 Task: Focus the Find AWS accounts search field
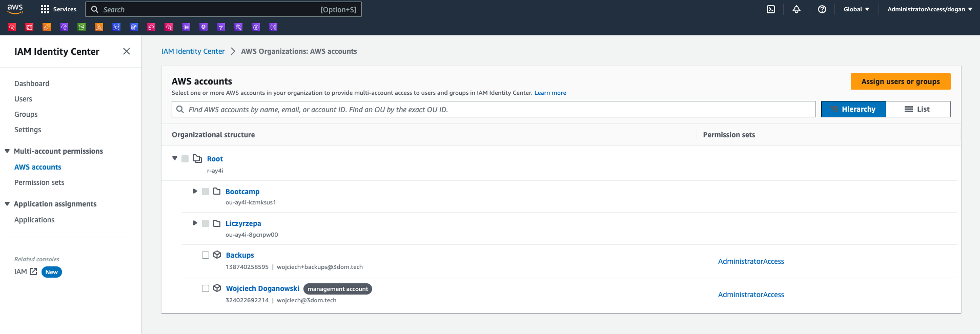coord(494,109)
